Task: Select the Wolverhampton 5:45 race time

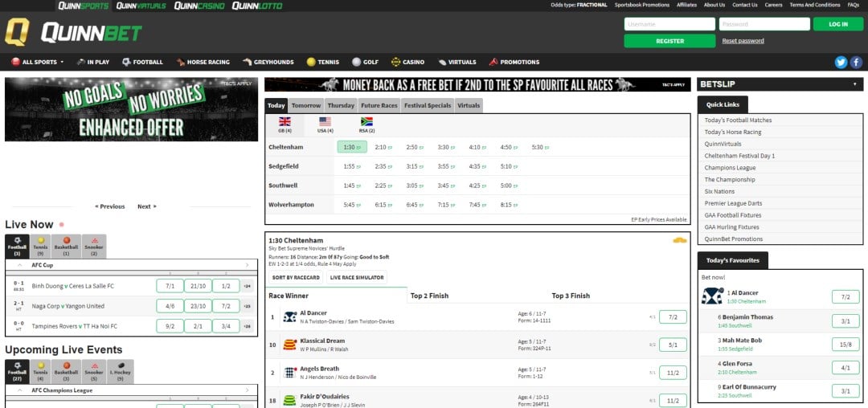Action: click(351, 205)
